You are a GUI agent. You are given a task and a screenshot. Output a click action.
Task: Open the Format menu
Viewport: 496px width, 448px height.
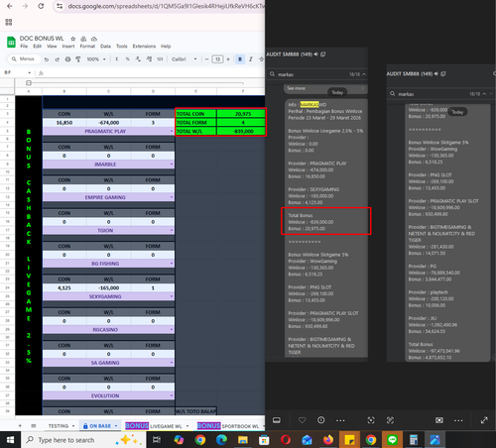(x=87, y=47)
